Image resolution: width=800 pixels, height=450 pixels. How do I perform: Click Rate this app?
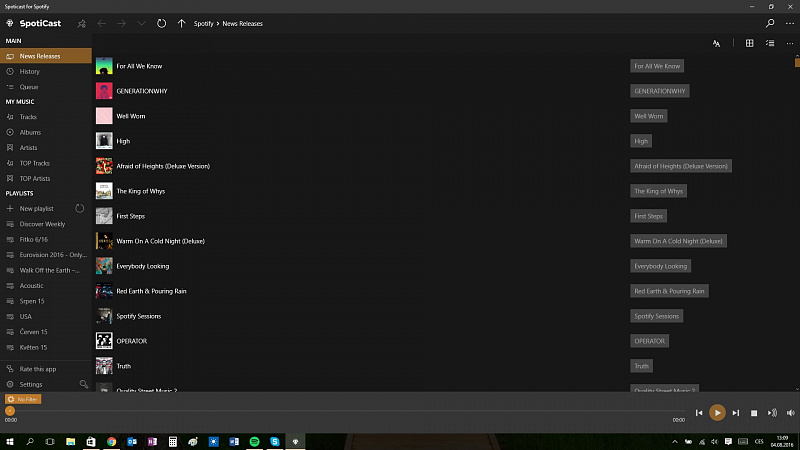click(x=46, y=369)
